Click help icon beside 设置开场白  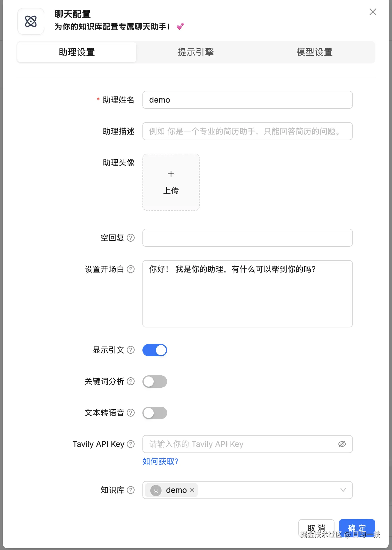tap(131, 269)
